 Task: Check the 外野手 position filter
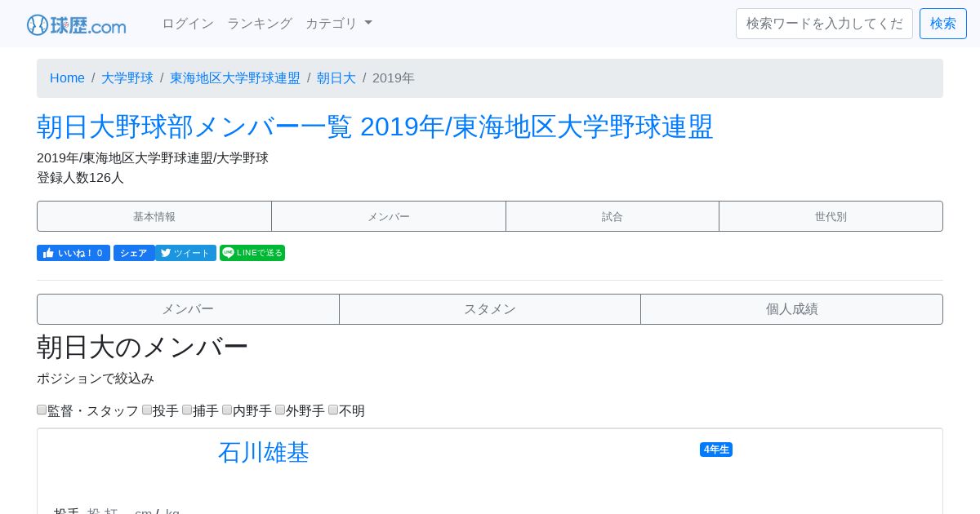280,410
